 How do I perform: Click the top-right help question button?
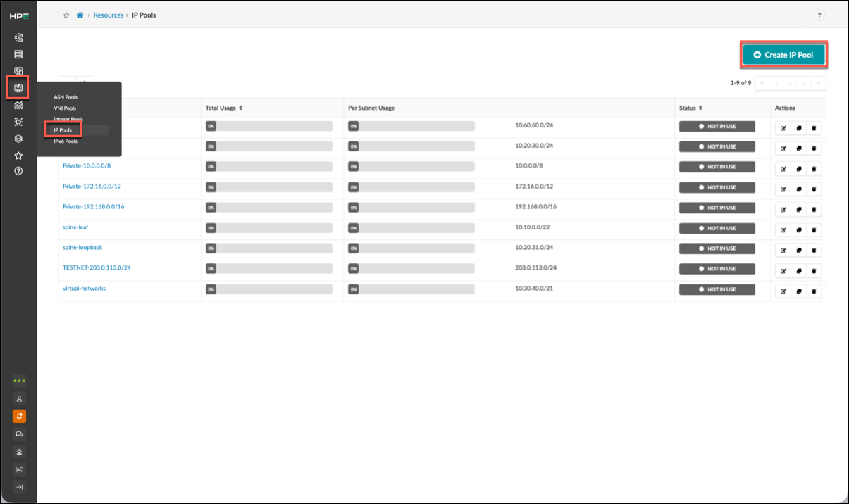point(819,15)
